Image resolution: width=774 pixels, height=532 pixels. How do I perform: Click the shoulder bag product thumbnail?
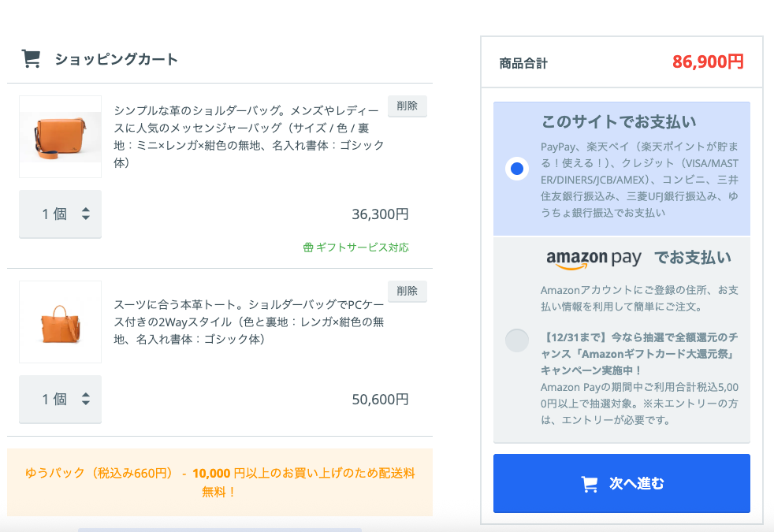(x=60, y=136)
